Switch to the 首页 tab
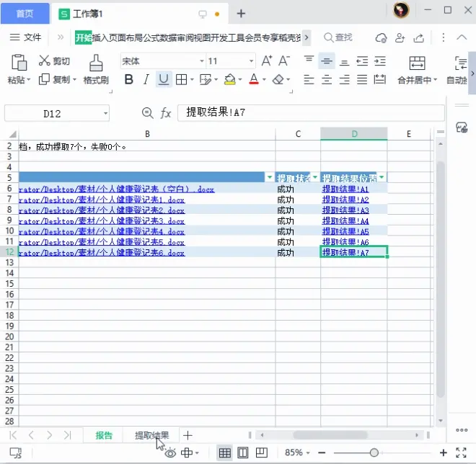Image resolution: width=476 pixels, height=464 pixels. 25,14
